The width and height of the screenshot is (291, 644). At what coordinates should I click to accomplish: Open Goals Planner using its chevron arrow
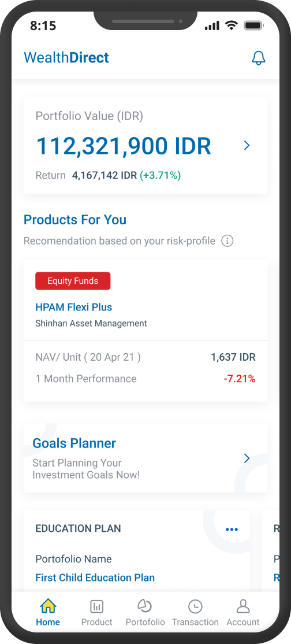click(247, 458)
